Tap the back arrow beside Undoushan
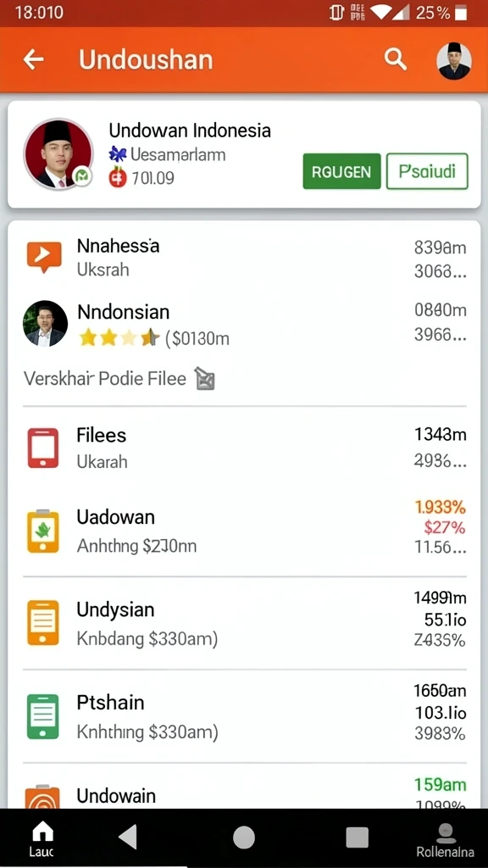Viewport: 488px width, 868px height. click(33, 59)
